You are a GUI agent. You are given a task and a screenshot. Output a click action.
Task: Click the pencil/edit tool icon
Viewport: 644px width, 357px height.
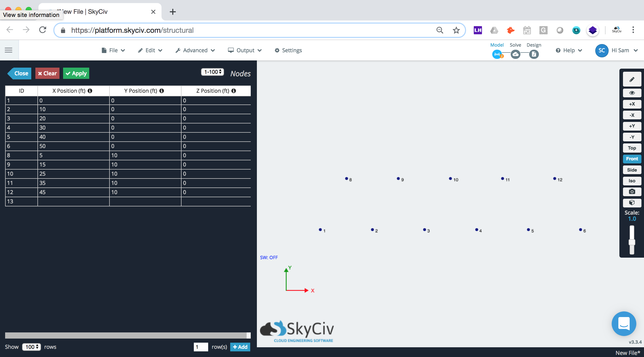coord(632,80)
